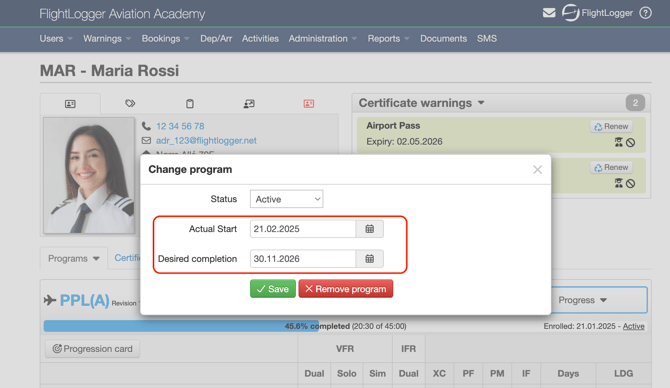670x388 pixels.
Task: Select the tags tab icon
Action: (130, 103)
